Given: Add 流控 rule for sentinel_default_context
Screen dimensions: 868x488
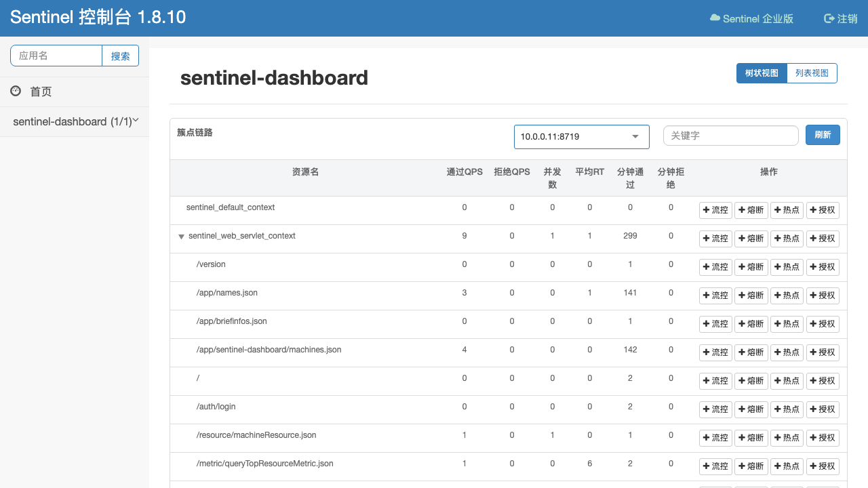Looking at the screenshot, I should 715,210.
